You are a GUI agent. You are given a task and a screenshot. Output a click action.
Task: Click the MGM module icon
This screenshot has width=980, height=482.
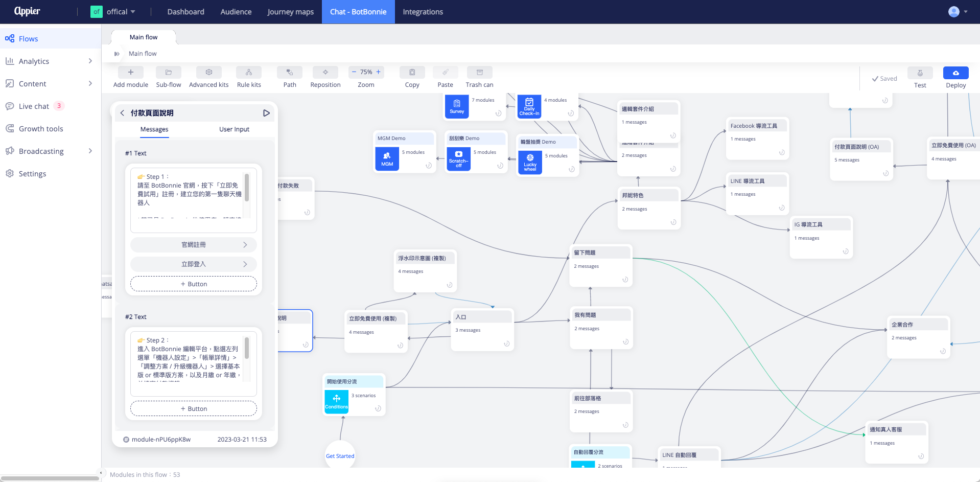[x=387, y=158]
